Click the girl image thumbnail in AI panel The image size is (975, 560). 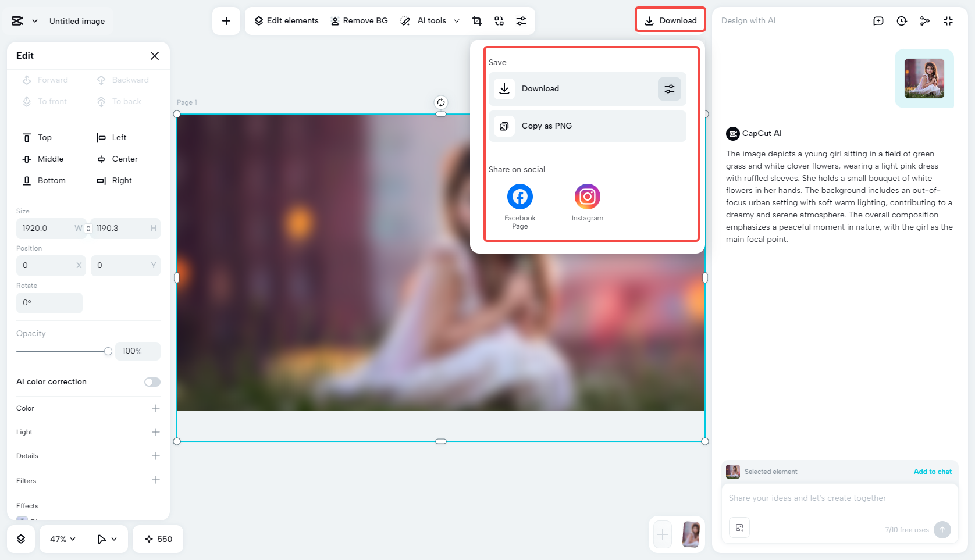point(924,79)
